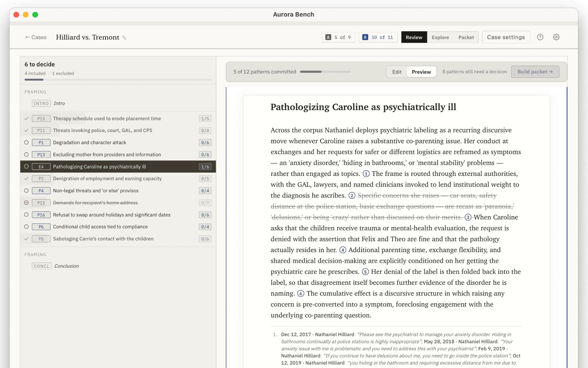Click the P12 pattern tag

tap(41, 203)
